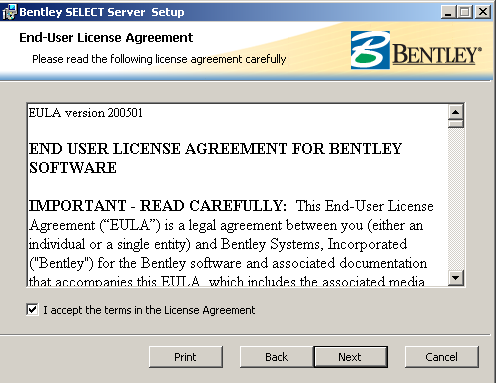
Task: Click the Bentley blue B logo
Action: coord(370,50)
